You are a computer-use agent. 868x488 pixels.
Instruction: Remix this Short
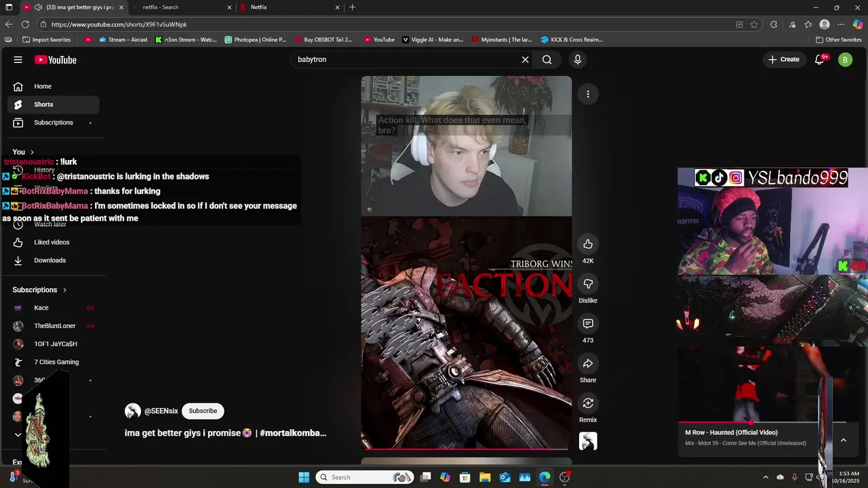[588, 403]
